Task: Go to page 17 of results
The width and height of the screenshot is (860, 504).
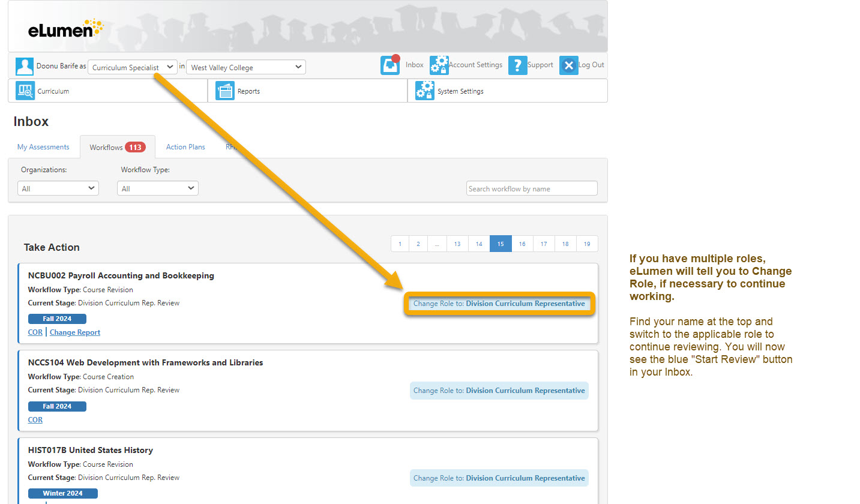Action: tap(544, 244)
